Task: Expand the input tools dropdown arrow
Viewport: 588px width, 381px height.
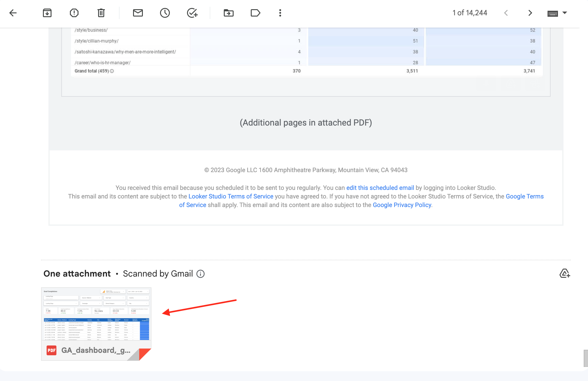Action: pos(565,13)
